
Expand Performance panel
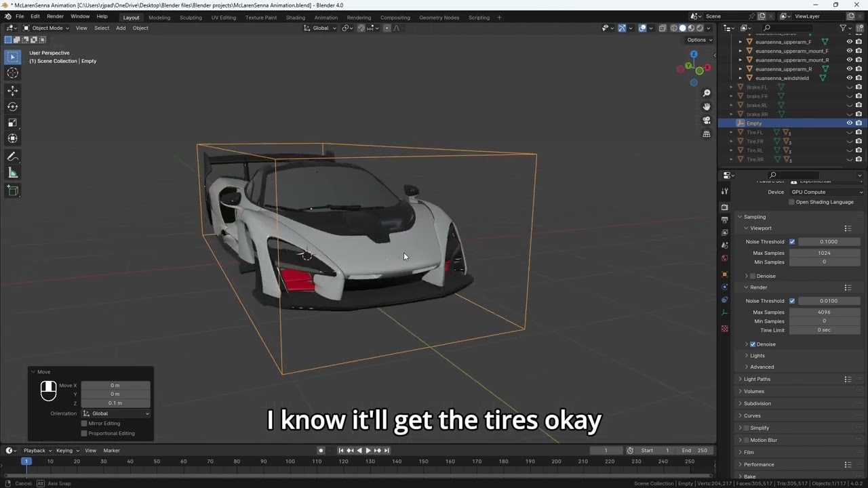pos(758,464)
